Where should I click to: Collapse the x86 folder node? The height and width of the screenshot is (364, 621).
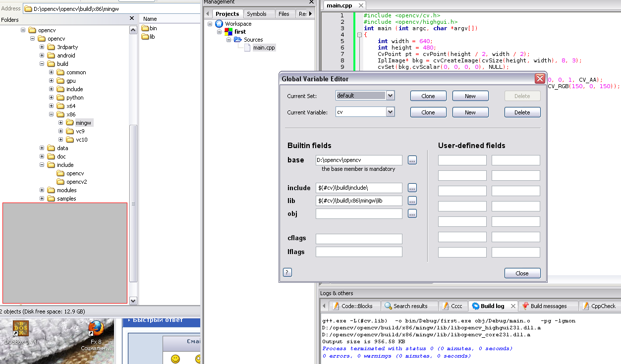click(x=51, y=114)
